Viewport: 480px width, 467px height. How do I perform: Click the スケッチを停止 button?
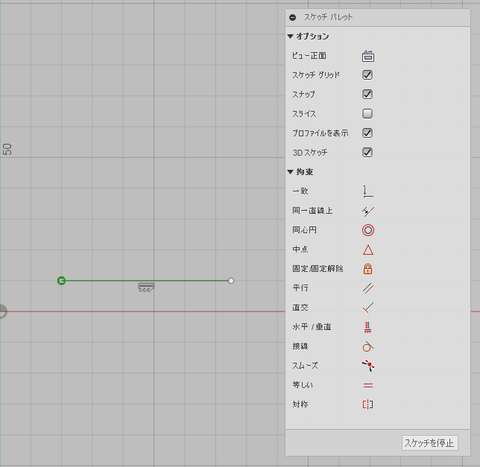click(430, 443)
